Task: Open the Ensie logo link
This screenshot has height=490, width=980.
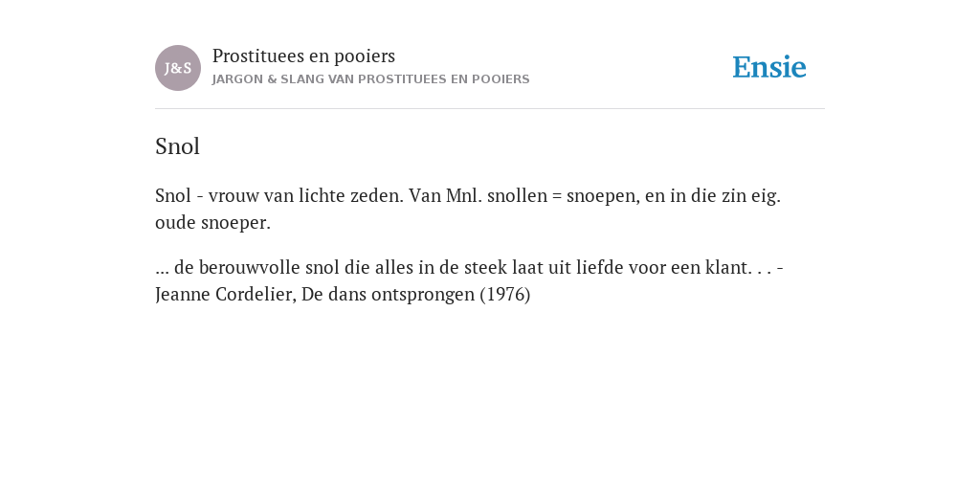Action: tap(769, 68)
